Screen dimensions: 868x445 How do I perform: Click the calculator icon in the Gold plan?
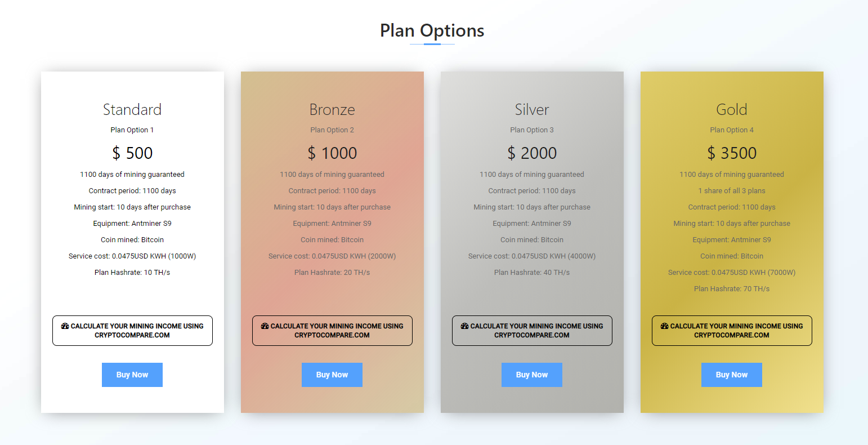coord(665,326)
